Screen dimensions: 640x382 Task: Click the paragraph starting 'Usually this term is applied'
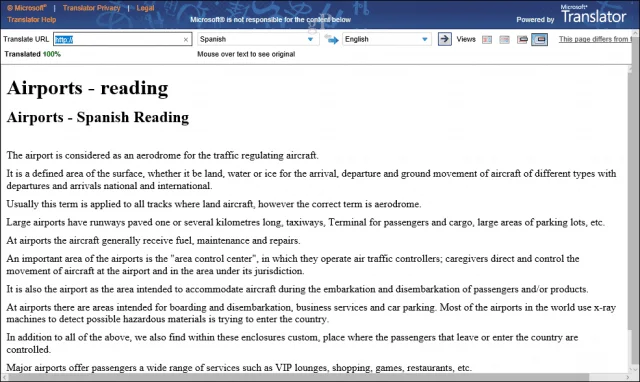213,204
